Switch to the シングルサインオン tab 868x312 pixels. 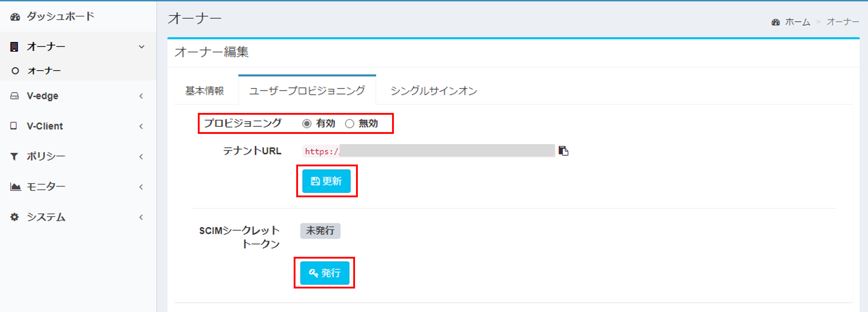point(434,91)
